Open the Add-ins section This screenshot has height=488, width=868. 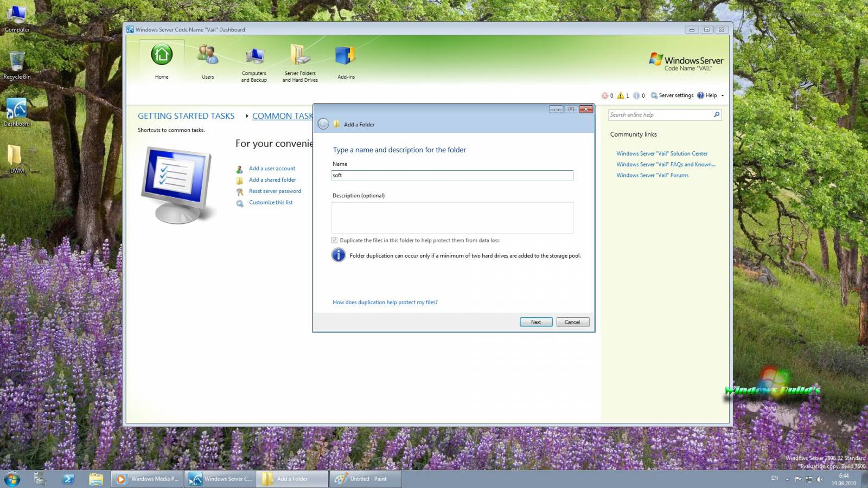coord(346,62)
